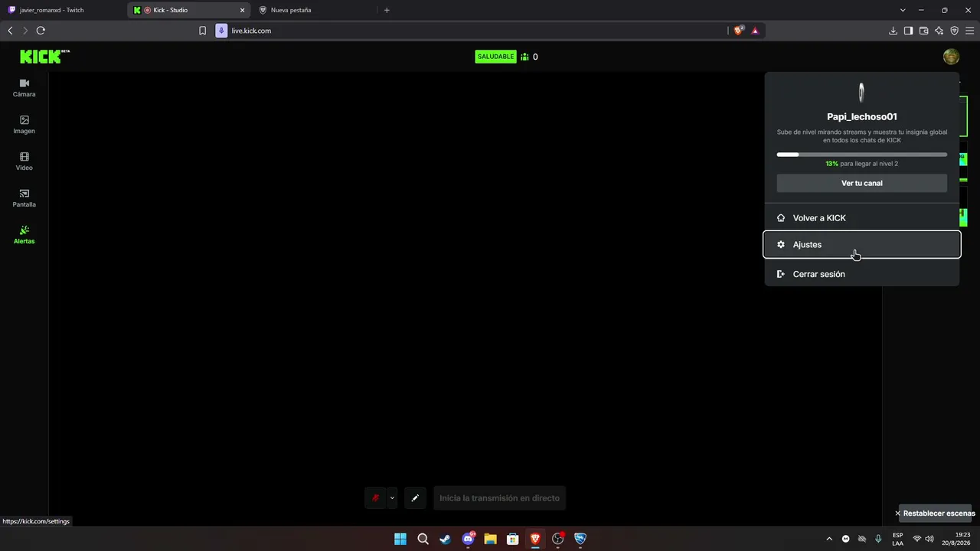Click the SALUDABLE stream health badge
The width and height of the screenshot is (980, 551).
(496, 57)
